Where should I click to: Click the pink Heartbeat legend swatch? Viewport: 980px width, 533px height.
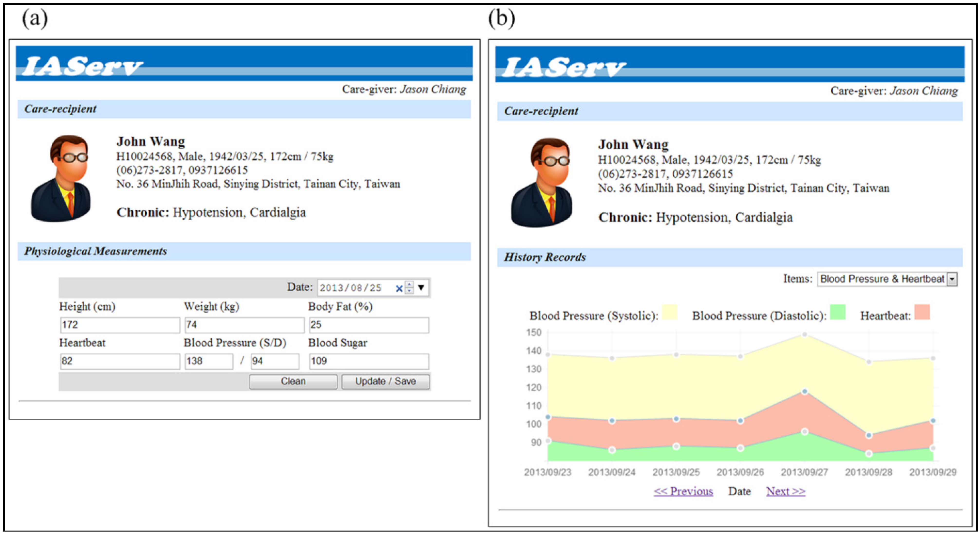tap(922, 312)
